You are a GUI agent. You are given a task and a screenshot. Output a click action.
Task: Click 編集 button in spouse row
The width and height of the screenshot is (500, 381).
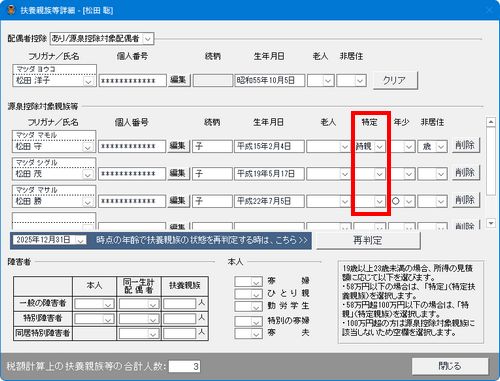[x=179, y=80]
